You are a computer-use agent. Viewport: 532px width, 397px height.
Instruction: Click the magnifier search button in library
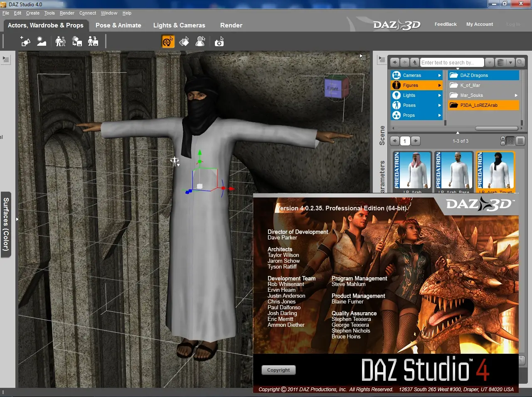point(520,62)
